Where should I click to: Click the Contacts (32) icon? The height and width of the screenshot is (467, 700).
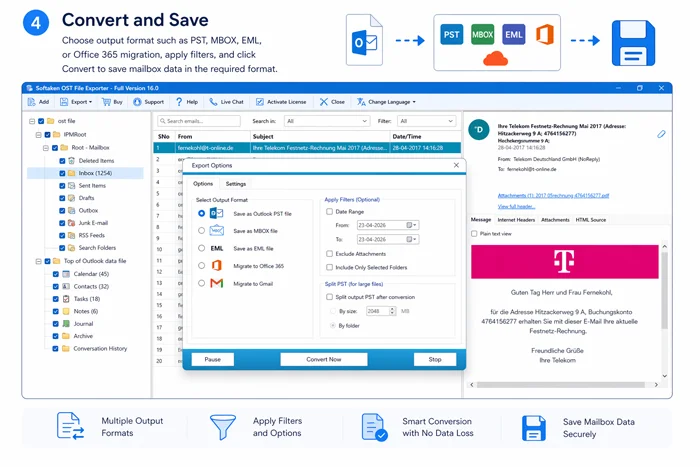coord(66,287)
